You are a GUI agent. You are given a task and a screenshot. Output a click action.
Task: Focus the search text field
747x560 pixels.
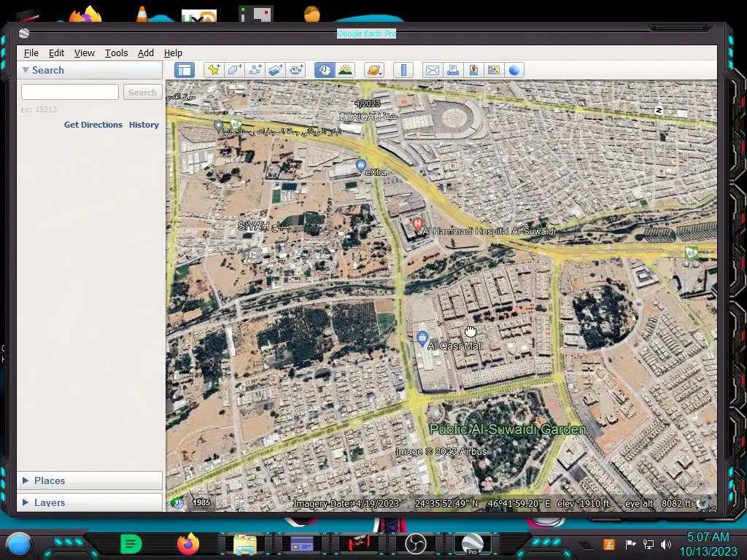click(69, 92)
